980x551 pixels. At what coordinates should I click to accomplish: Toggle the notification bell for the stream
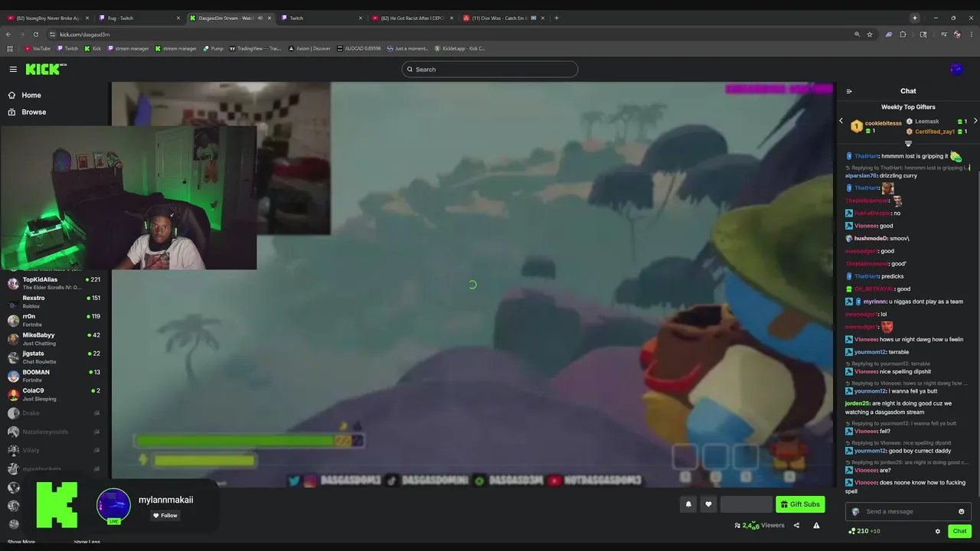pos(688,504)
